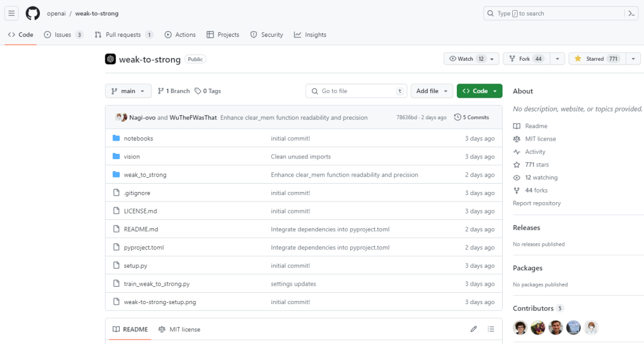This screenshot has width=644, height=344.
Task: Toggle Watch notifications for the repository
Action: pyautogui.click(x=466, y=59)
